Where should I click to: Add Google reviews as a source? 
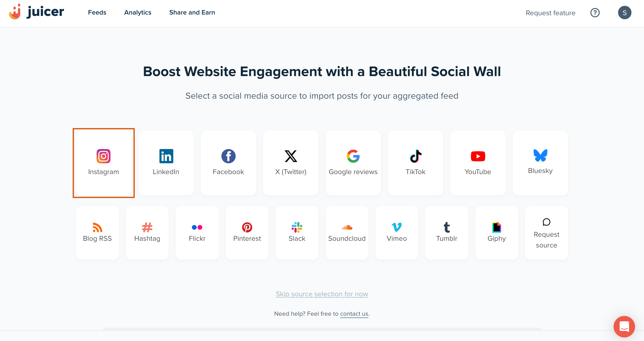(x=353, y=163)
